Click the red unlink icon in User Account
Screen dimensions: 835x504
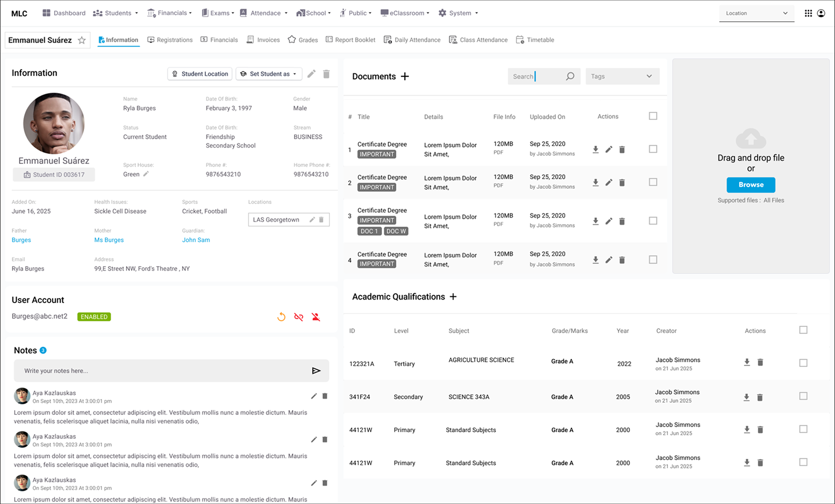299,317
